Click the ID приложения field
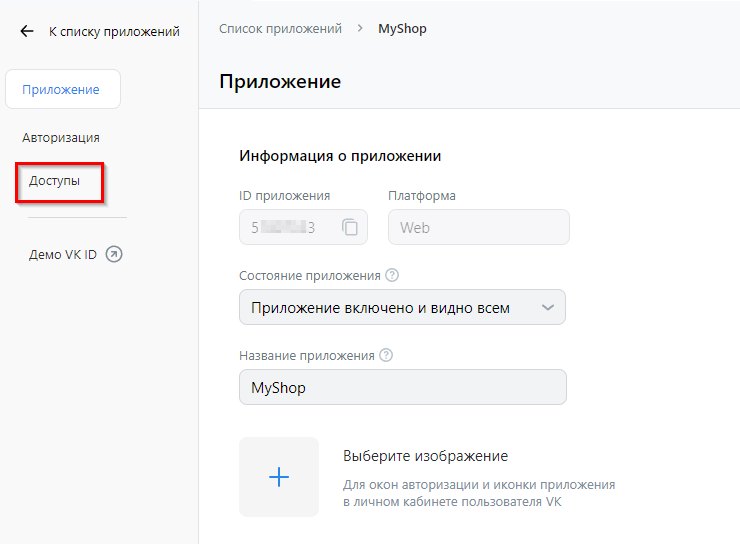Screen dimensions: 740x544 [290, 227]
